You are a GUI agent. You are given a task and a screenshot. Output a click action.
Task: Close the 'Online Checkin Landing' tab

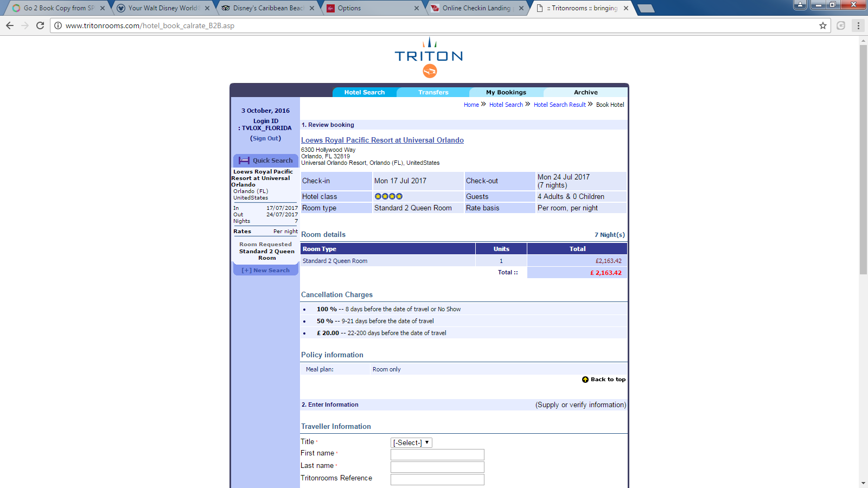click(x=521, y=8)
